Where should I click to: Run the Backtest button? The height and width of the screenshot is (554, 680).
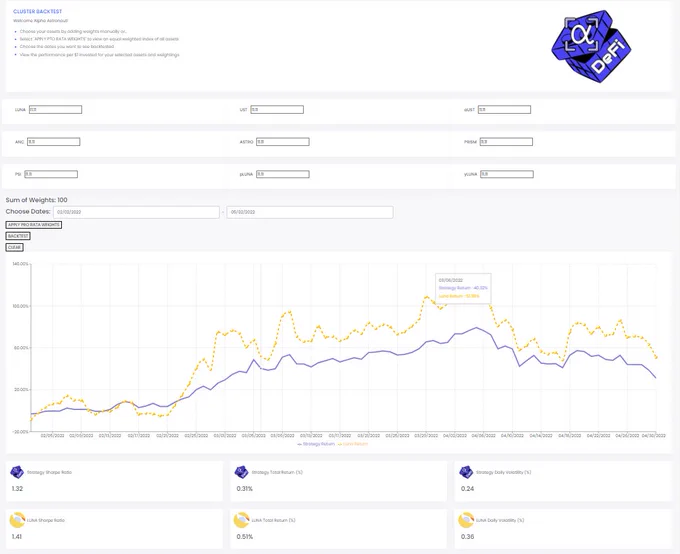point(18,236)
